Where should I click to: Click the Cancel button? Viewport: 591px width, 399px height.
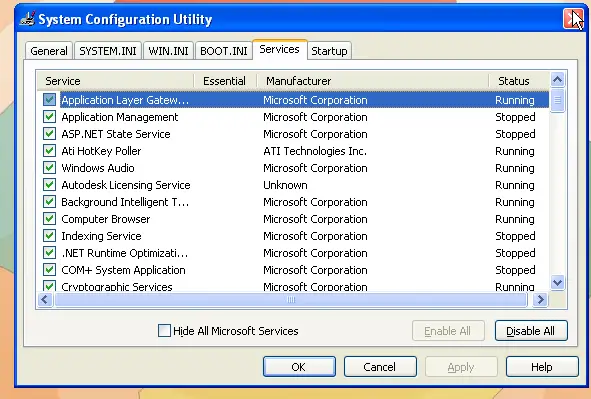pyautogui.click(x=380, y=367)
